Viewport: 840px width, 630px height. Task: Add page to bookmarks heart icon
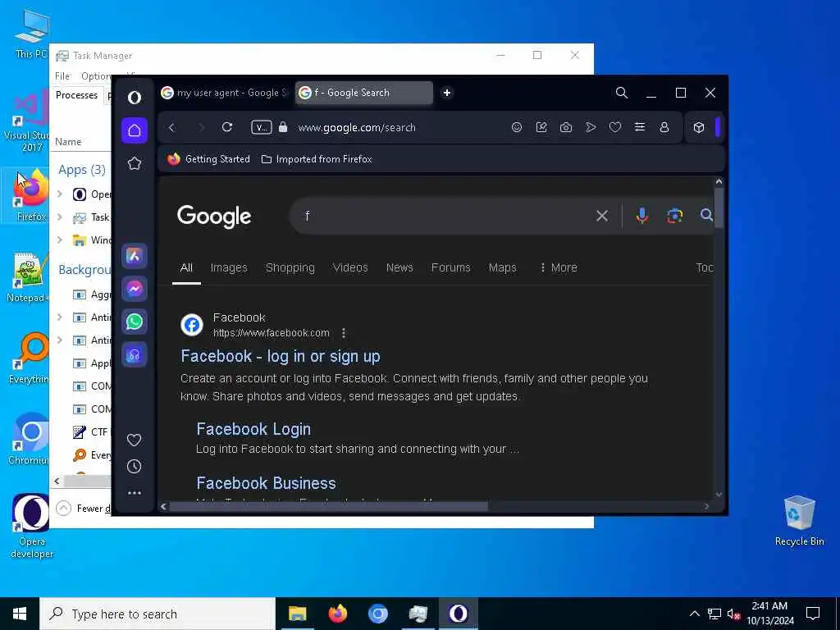[615, 127]
